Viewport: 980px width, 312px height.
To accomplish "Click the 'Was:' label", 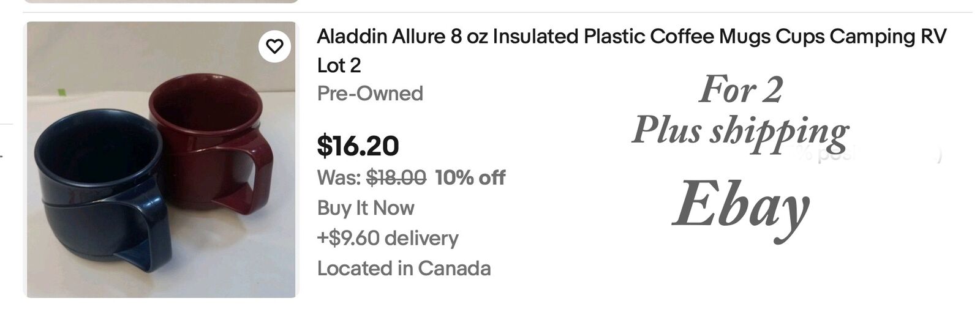I will coord(339,178).
